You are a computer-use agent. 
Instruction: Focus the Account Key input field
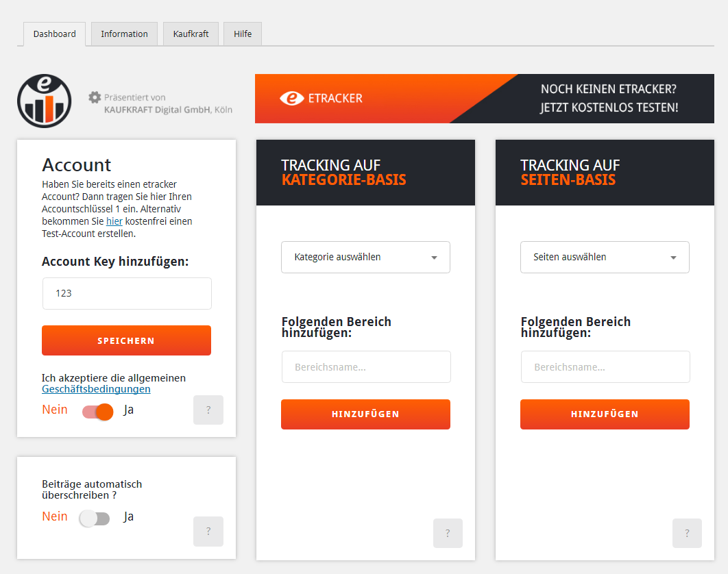(x=128, y=293)
